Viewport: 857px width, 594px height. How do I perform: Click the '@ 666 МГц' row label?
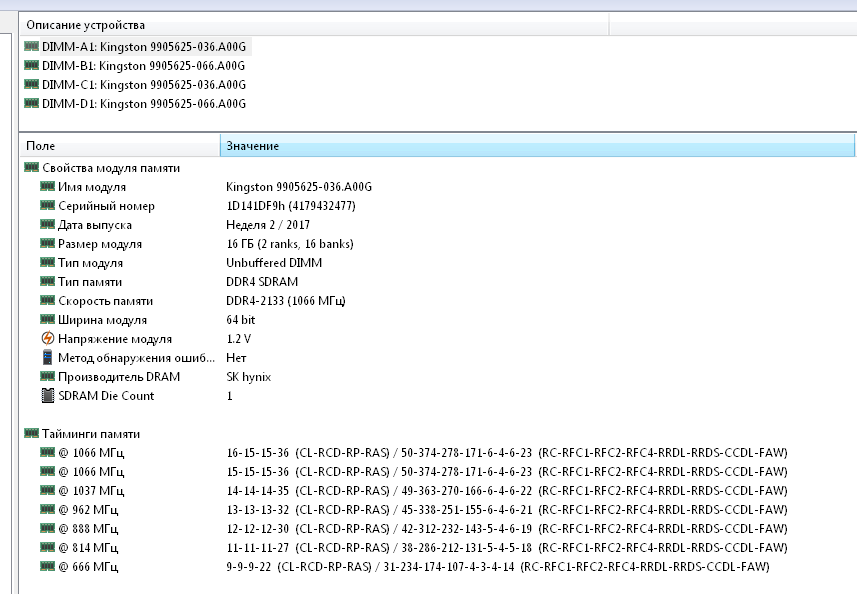click(x=88, y=567)
